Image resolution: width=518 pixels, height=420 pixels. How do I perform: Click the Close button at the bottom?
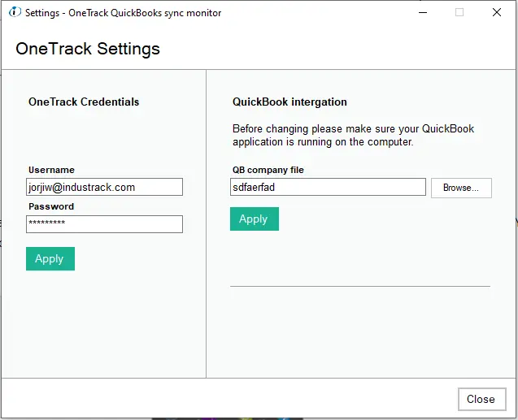click(482, 399)
